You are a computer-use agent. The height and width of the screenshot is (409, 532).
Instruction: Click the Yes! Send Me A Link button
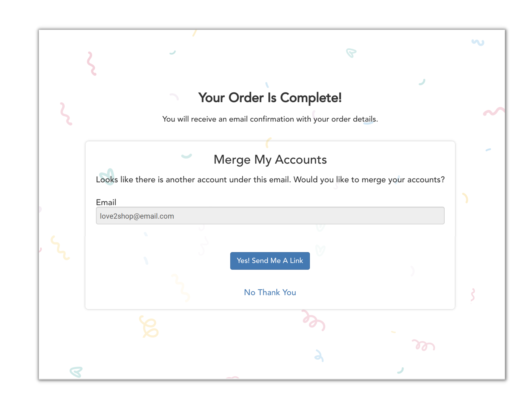tap(270, 261)
